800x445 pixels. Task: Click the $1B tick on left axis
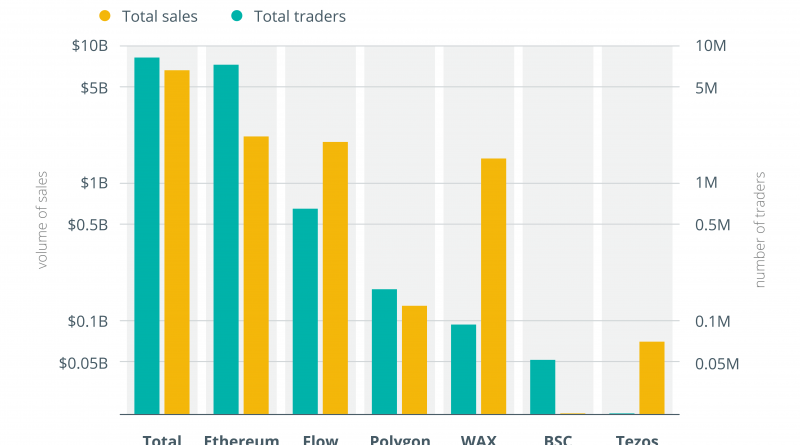(95, 183)
